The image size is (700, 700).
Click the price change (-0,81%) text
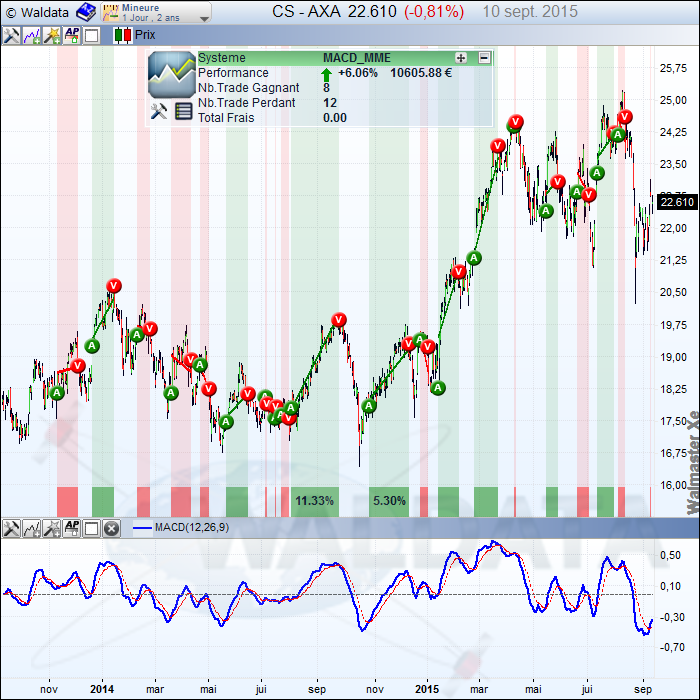click(x=434, y=12)
